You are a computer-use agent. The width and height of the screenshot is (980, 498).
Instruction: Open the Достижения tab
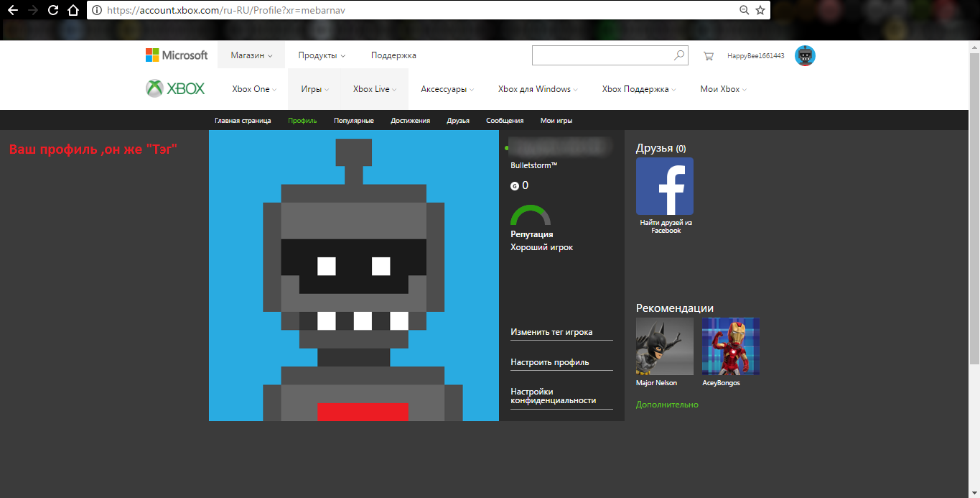[411, 121]
